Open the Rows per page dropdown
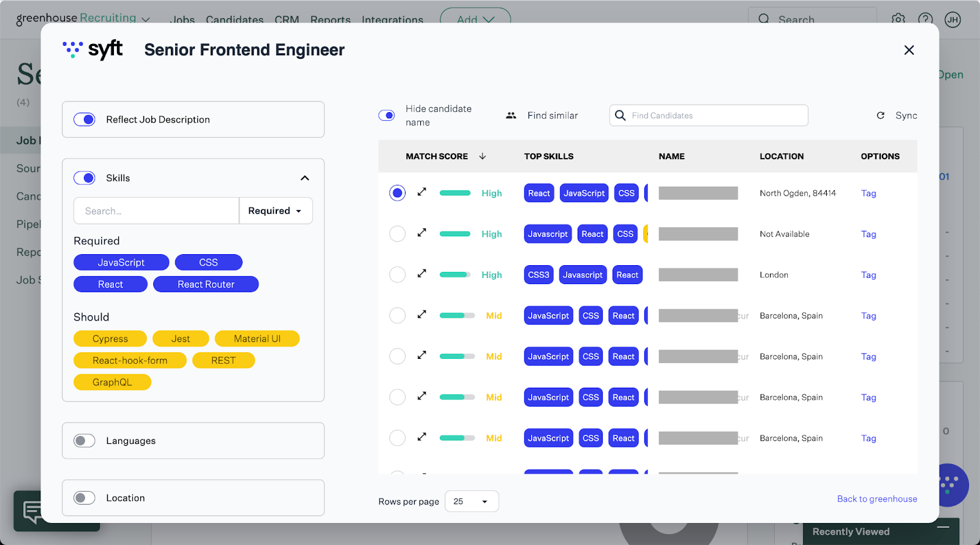This screenshot has width=980, height=545. (x=472, y=502)
